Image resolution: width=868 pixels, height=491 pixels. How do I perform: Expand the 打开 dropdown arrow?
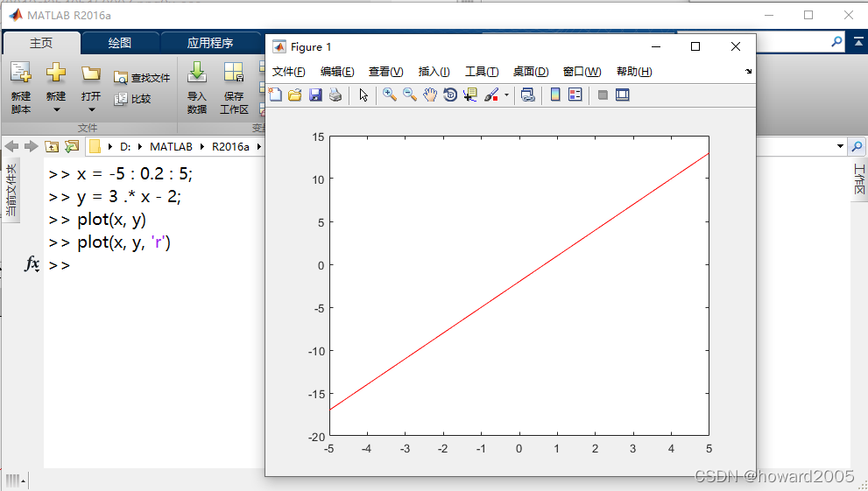(91, 109)
